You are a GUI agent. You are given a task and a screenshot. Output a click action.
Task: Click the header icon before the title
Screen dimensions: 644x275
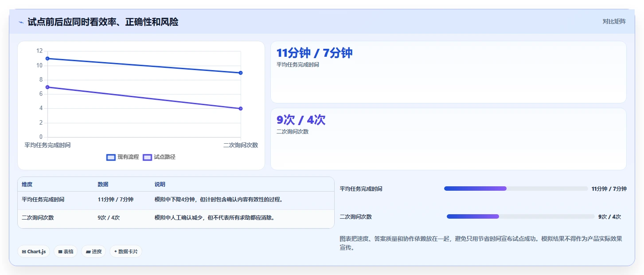click(21, 22)
